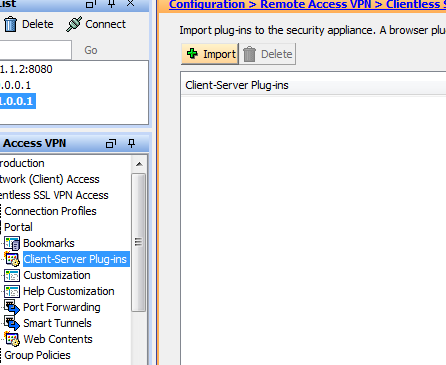Click the Customization tree icon

pyautogui.click(x=12, y=275)
